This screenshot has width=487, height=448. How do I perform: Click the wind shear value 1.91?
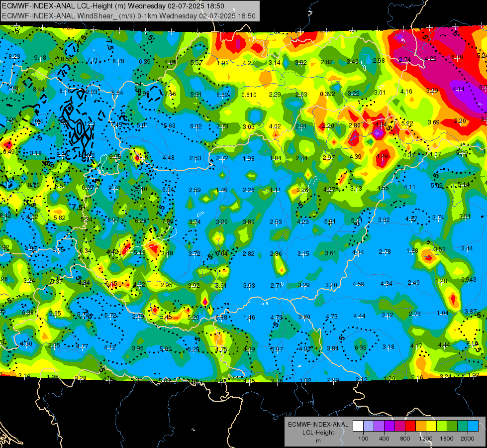click(x=222, y=63)
